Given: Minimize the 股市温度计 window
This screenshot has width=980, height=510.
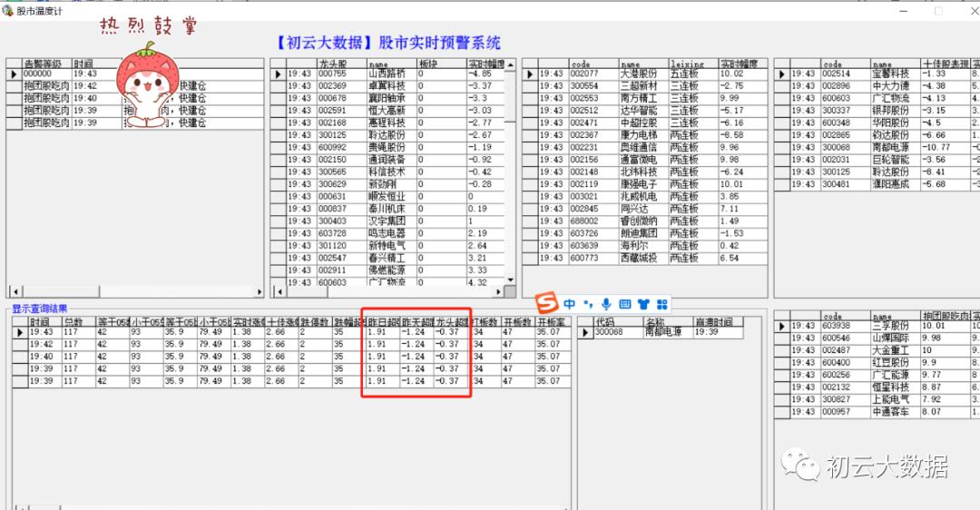Looking at the screenshot, I should (x=904, y=11).
